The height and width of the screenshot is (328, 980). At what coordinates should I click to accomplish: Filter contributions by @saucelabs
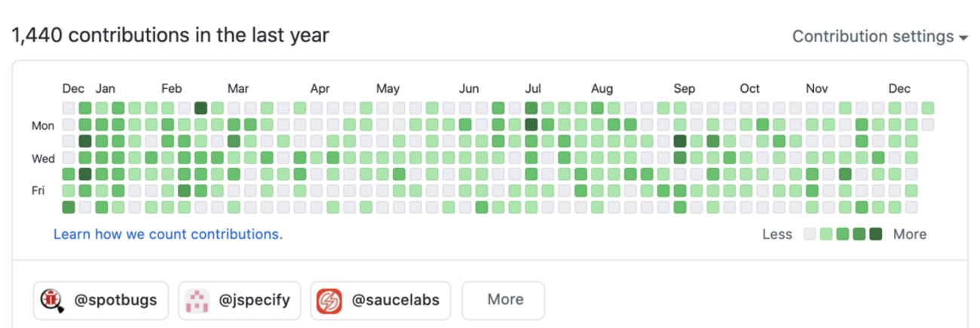point(382,300)
